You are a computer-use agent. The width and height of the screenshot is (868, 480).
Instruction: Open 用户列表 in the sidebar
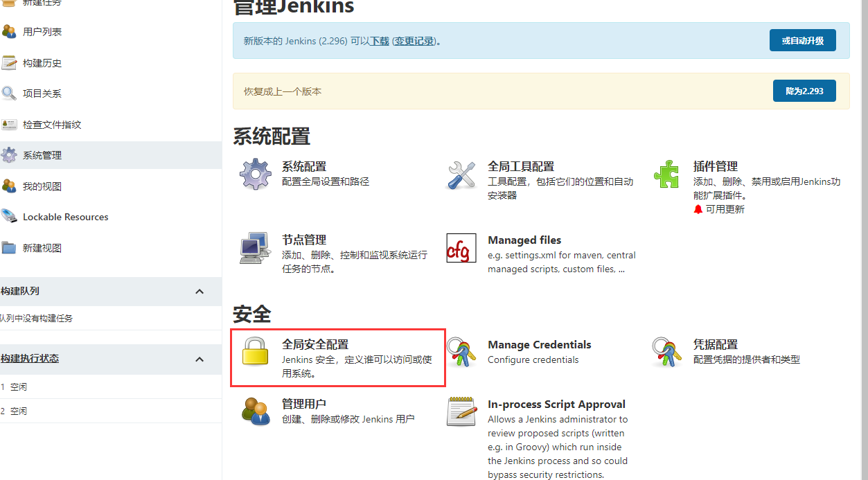[42, 32]
